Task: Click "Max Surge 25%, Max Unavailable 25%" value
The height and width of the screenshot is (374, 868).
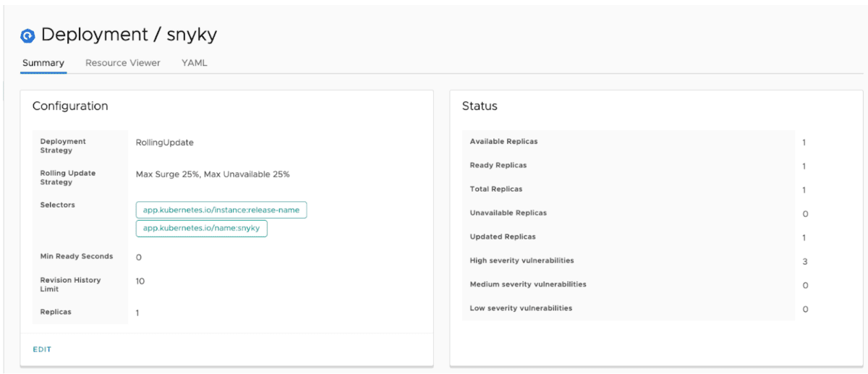Action: pyautogui.click(x=213, y=174)
